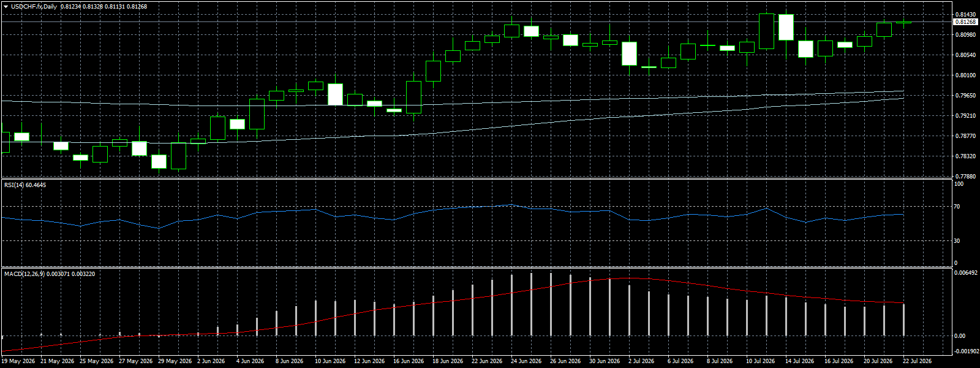980x368 pixels.
Task: Click the 19 May 2026 date label
Action: (x=18, y=361)
